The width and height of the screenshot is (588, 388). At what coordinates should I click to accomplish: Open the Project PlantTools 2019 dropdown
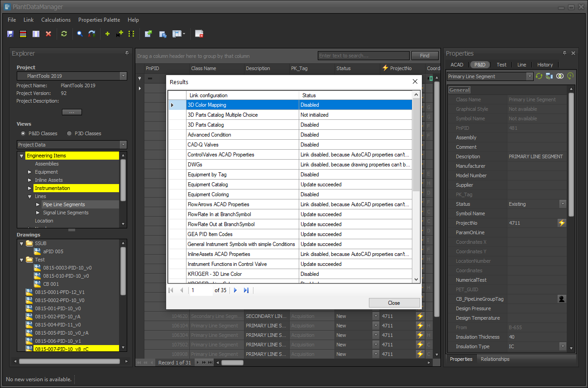click(123, 76)
